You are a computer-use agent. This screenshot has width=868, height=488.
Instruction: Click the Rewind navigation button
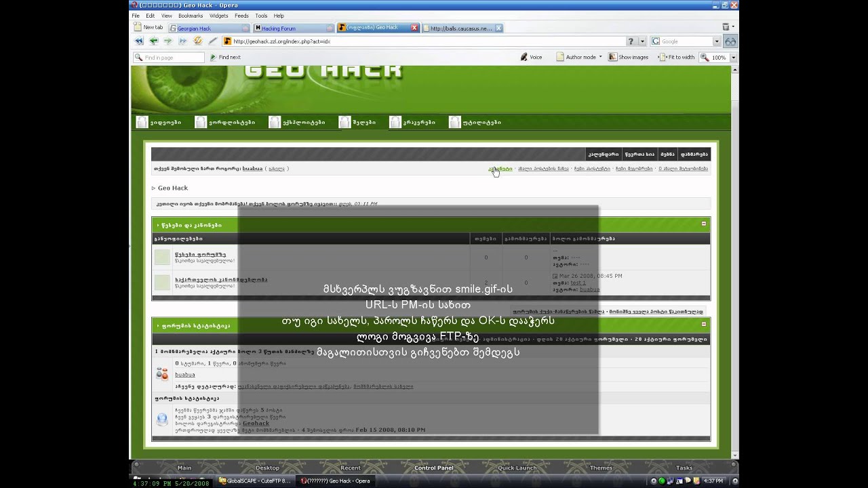[x=139, y=41]
